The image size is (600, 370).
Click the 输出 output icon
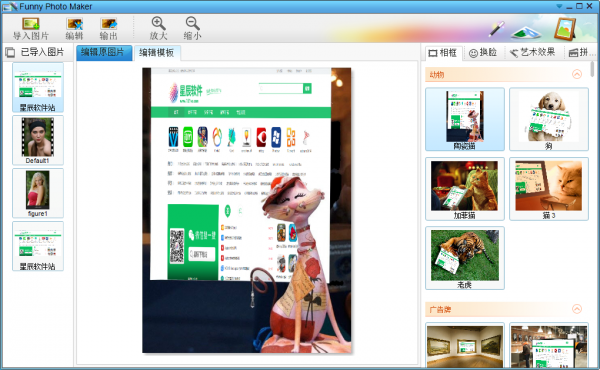[x=108, y=24]
